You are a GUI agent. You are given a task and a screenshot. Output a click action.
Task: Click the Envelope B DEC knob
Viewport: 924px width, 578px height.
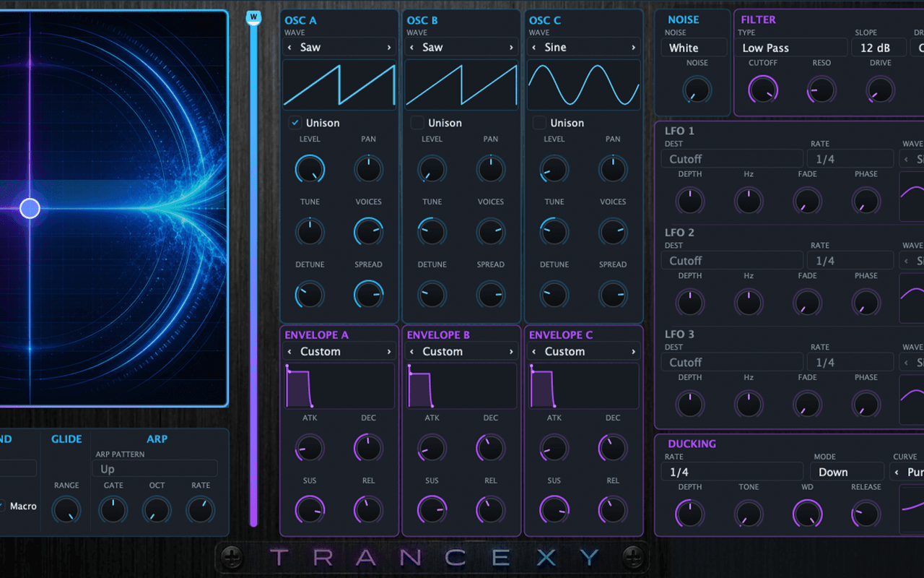490,448
